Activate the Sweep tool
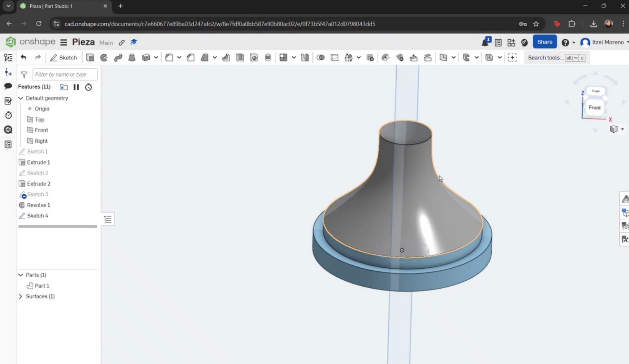 (x=118, y=57)
